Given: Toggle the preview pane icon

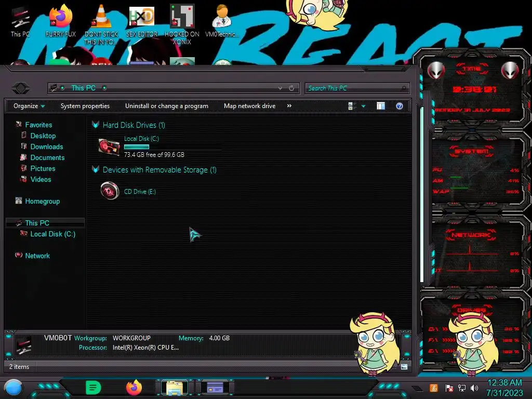Looking at the screenshot, I should [x=381, y=106].
